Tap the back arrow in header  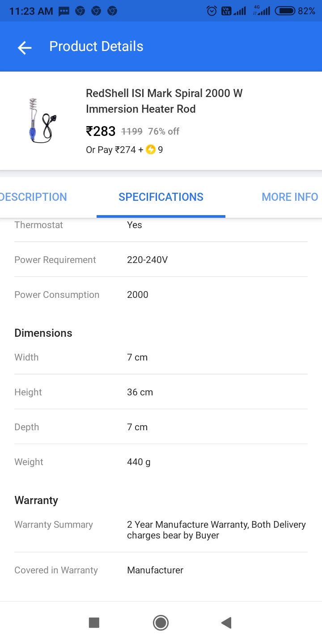pos(25,47)
